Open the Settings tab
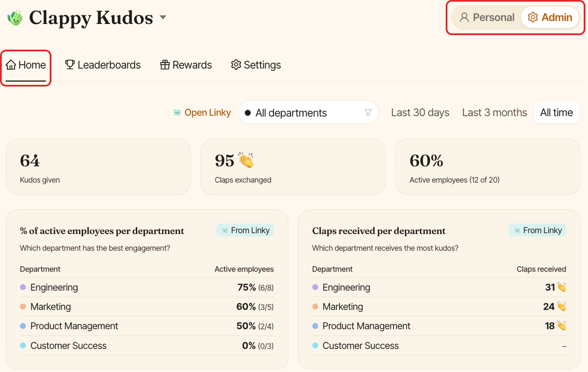The height and width of the screenshot is (372, 588). pos(256,65)
